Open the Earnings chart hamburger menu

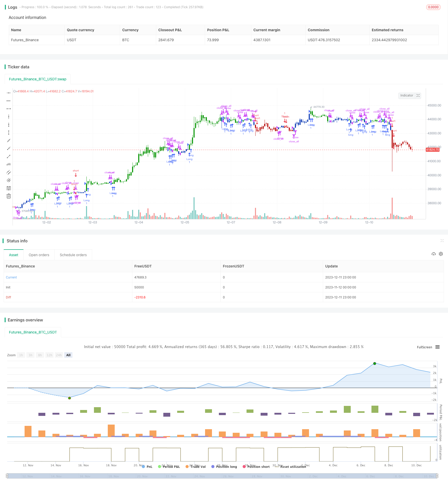coord(438,347)
